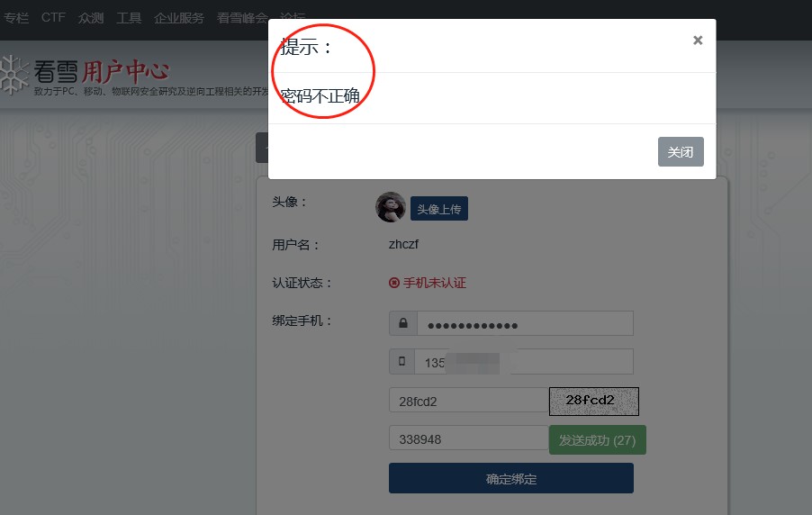This screenshot has width=812, height=515.
Task: Click the user avatar thumbnail
Action: coord(391,207)
